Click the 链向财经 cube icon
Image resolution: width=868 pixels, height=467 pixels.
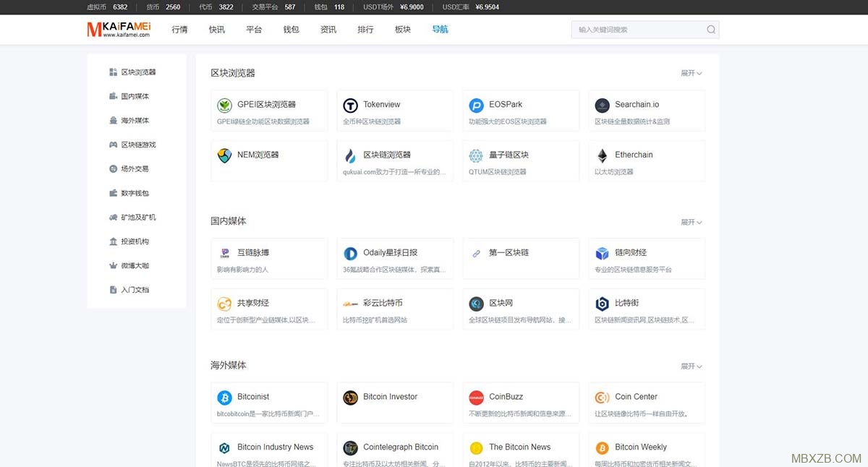pyautogui.click(x=603, y=254)
